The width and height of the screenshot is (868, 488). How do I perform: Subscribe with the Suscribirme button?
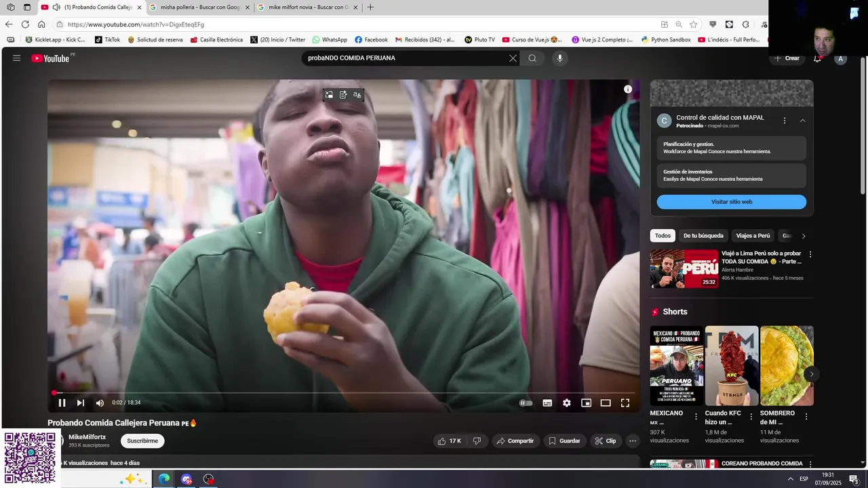[142, 441]
